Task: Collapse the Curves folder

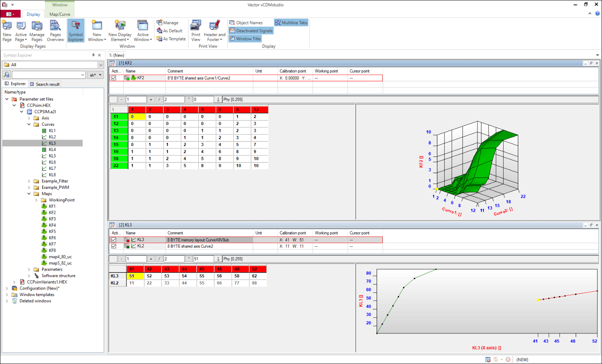Action: (29, 124)
